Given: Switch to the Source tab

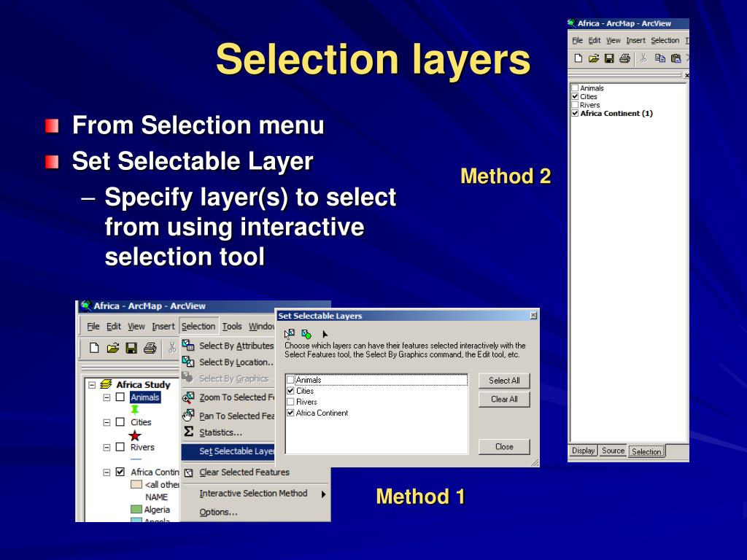Looking at the screenshot, I should (613, 451).
